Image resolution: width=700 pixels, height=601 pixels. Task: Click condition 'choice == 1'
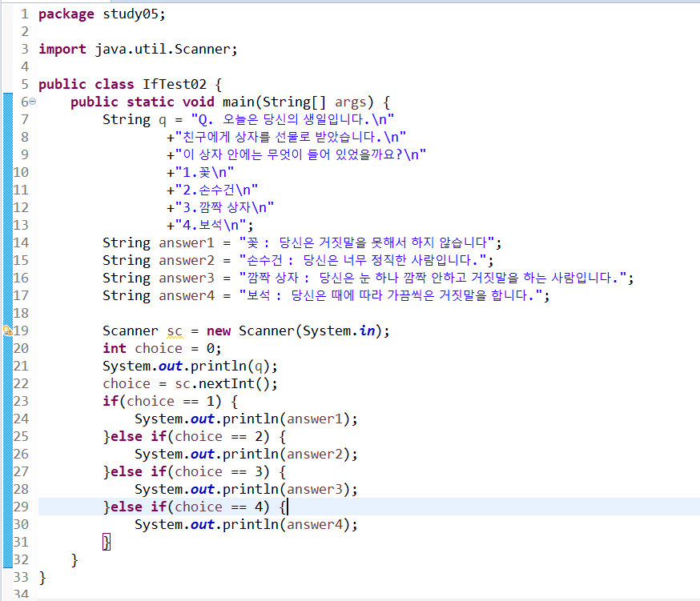171,402
